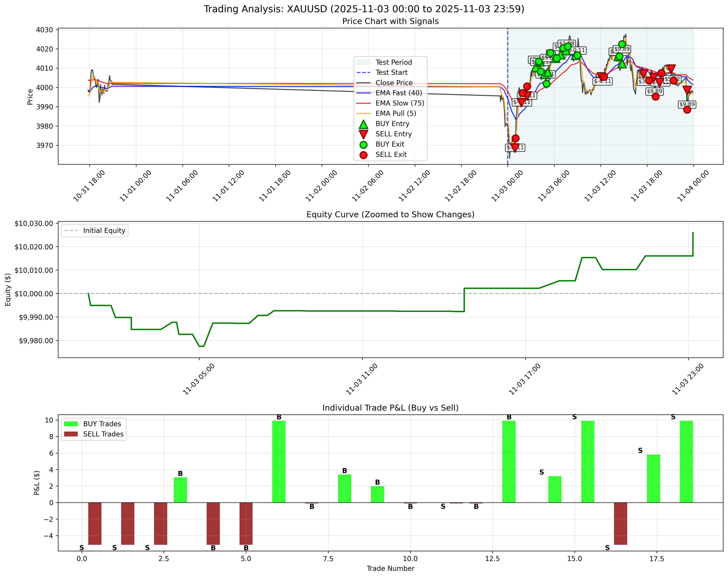Select the Price Chart with Signals title

point(390,21)
